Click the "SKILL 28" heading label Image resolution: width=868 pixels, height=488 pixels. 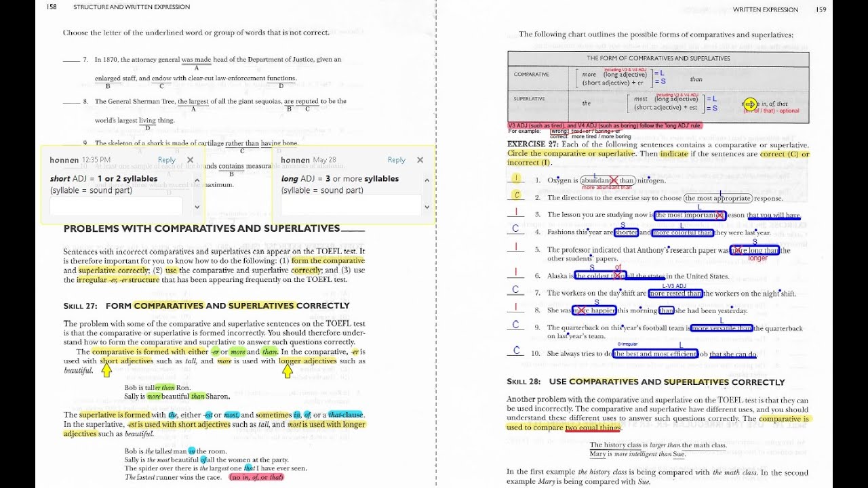(524, 382)
